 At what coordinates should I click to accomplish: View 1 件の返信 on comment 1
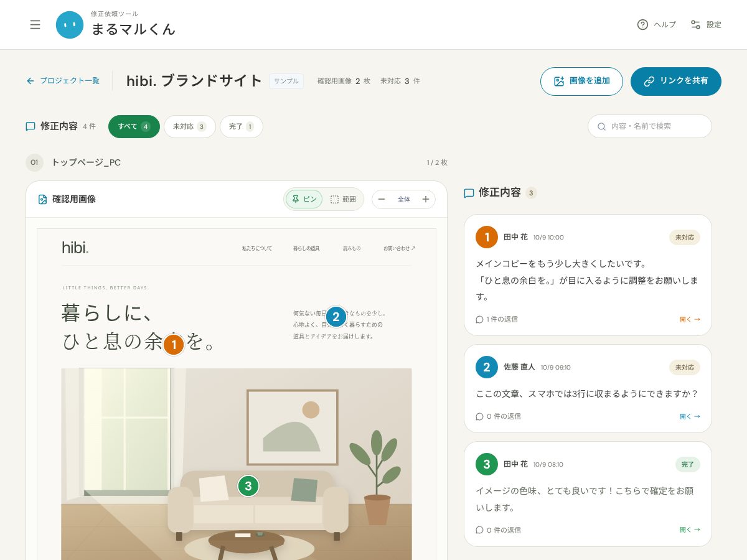pos(497,319)
